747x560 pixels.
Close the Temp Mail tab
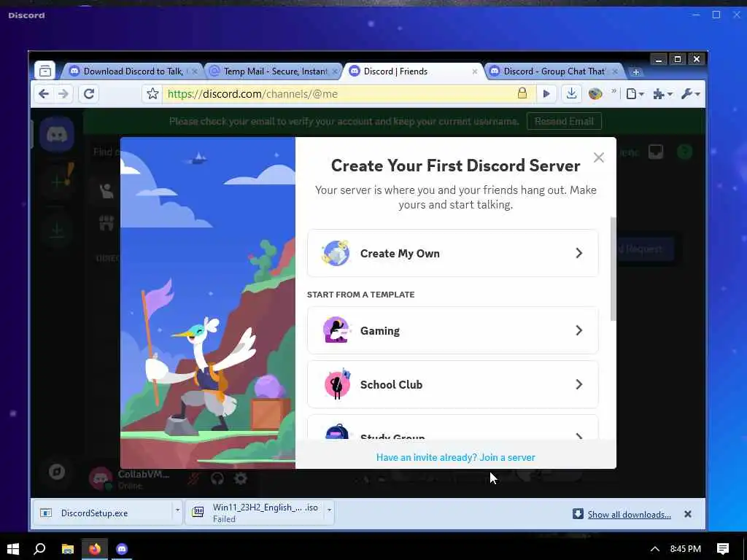pos(335,71)
